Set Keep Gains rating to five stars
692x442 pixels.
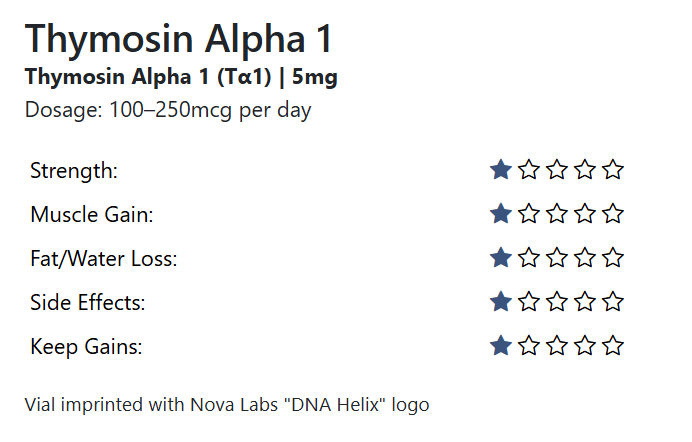coord(613,346)
